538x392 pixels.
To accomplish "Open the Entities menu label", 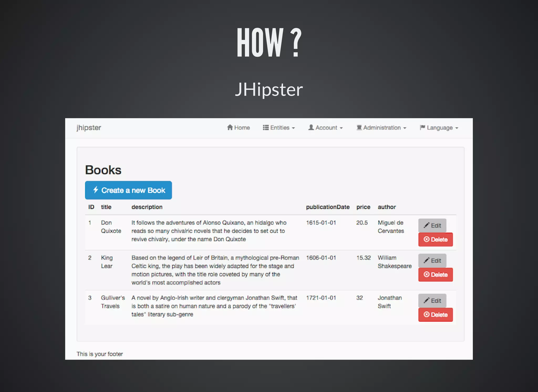I will (x=280, y=128).
